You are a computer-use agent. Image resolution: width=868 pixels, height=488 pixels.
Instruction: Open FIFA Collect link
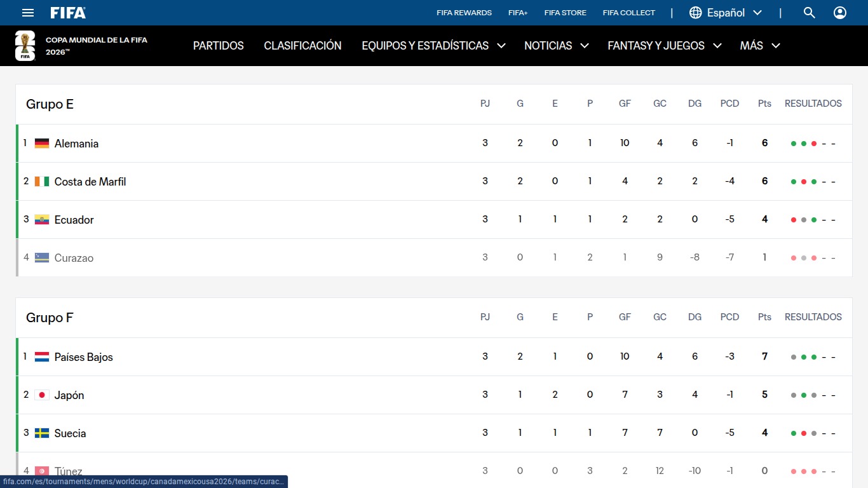[x=629, y=13]
